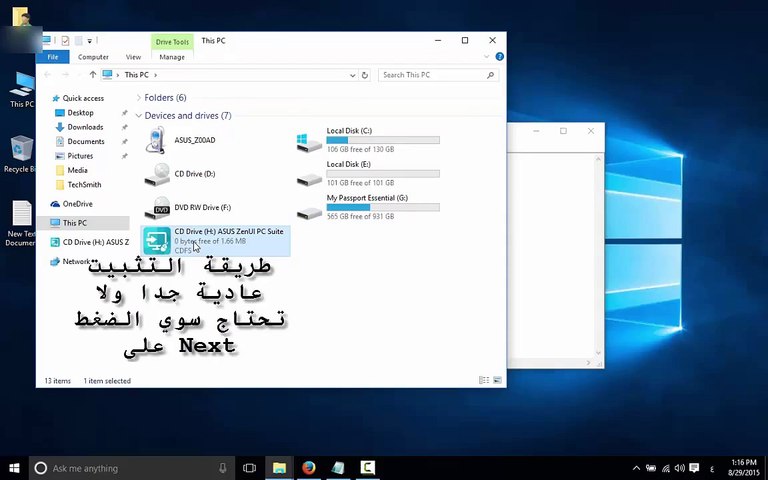Image resolution: width=768 pixels, height=480 pixels.
Task: Click the Local Disk (E:) usage bar
Action: pos(383,173)
